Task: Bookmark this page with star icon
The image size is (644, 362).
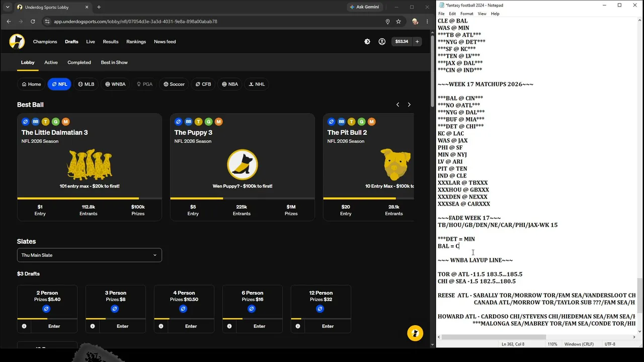Action: click(398, 22)
